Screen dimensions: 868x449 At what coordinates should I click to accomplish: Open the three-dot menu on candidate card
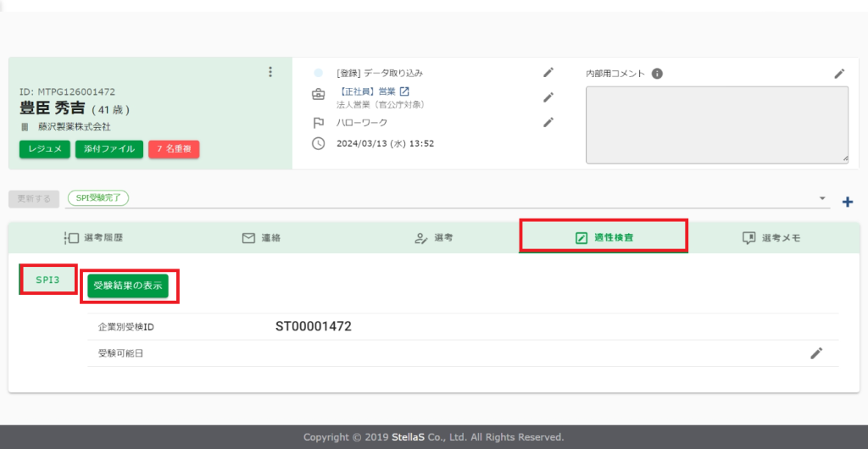[270, 72]
